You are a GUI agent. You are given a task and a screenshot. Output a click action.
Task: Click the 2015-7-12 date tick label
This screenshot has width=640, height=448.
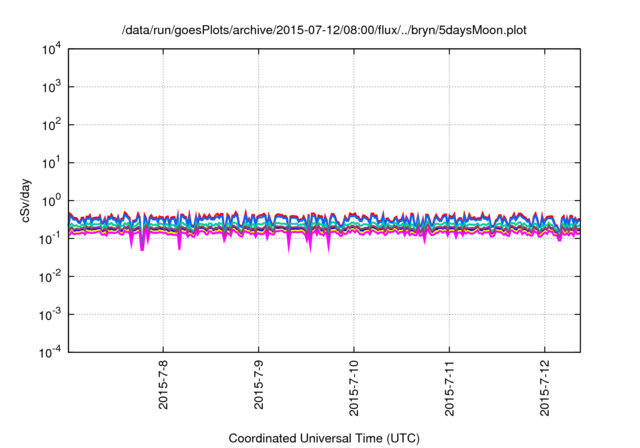click(544, 388)
